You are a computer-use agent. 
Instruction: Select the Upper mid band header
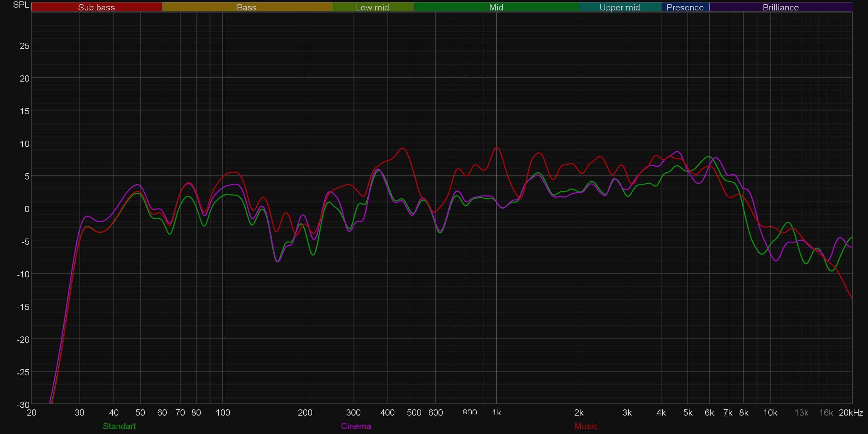click(x=619, y=7)
